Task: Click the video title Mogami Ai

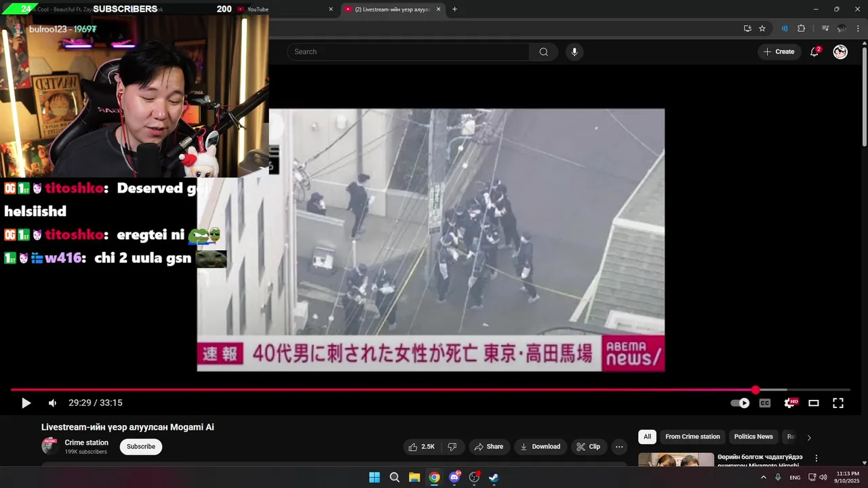Action: coord(127,427)
